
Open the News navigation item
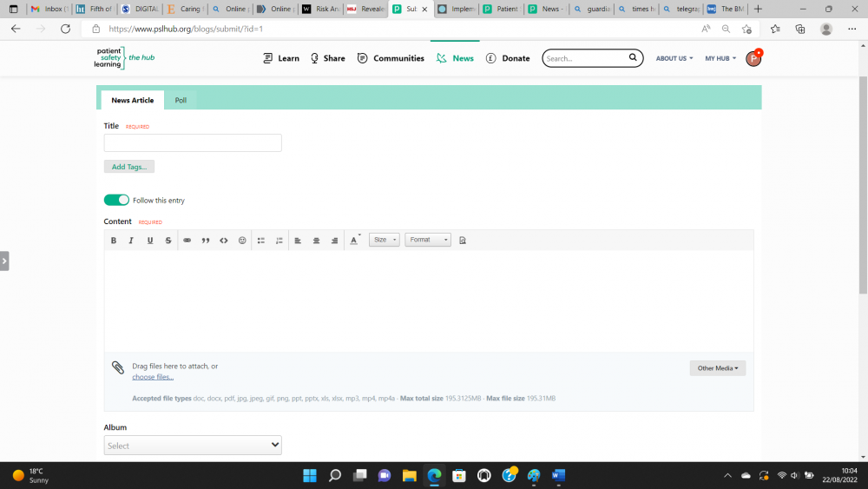[455, 58]
